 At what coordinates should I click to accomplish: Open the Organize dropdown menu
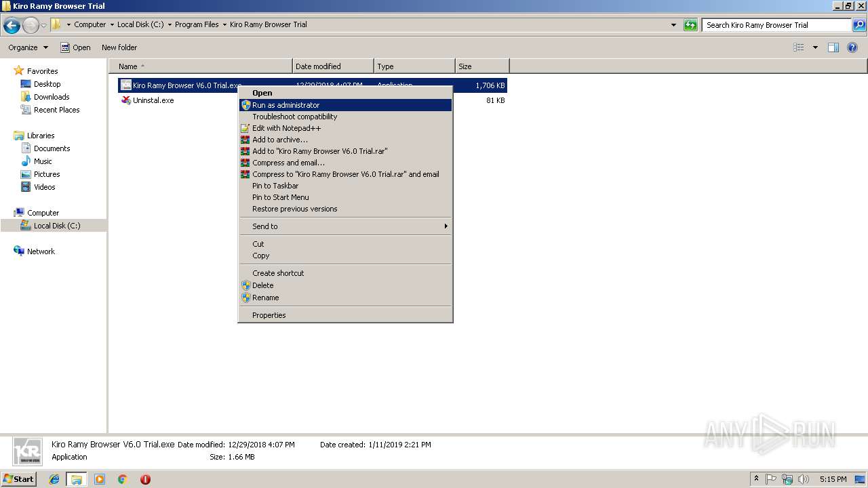[x=28, y=47]
